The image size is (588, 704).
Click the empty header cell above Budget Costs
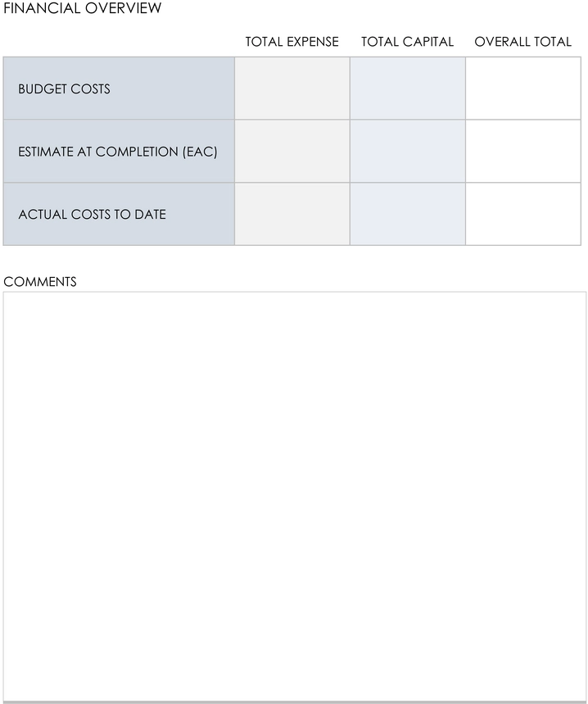tap(119, 42)
